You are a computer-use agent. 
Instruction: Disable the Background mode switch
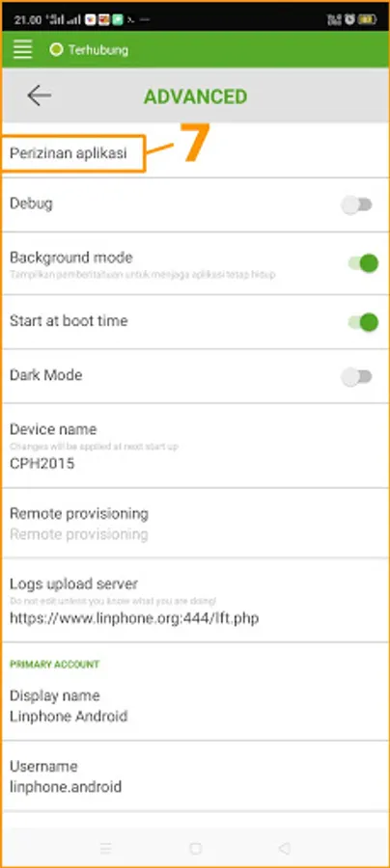363,263
